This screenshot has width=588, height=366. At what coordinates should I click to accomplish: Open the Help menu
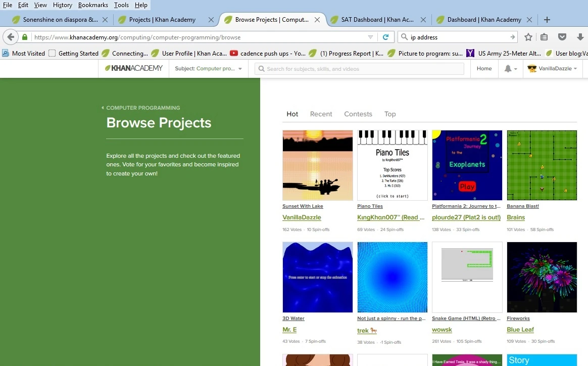tap(141, 5)
